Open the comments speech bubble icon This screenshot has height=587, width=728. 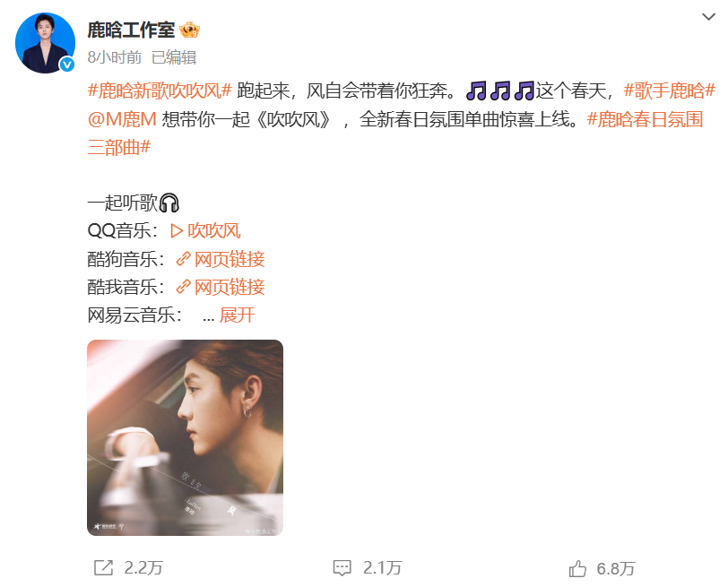pyautogui.click(x=342, y=568)
